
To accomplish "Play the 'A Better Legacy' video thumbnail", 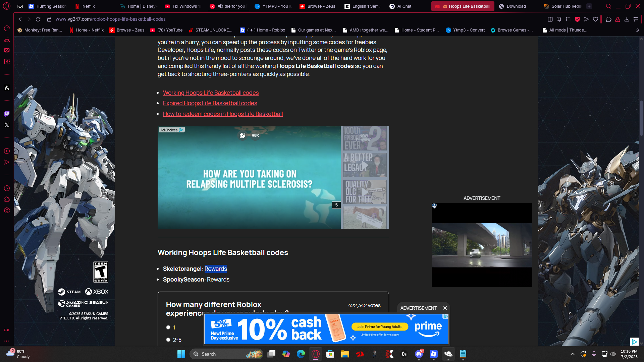I will pos(365,165).
